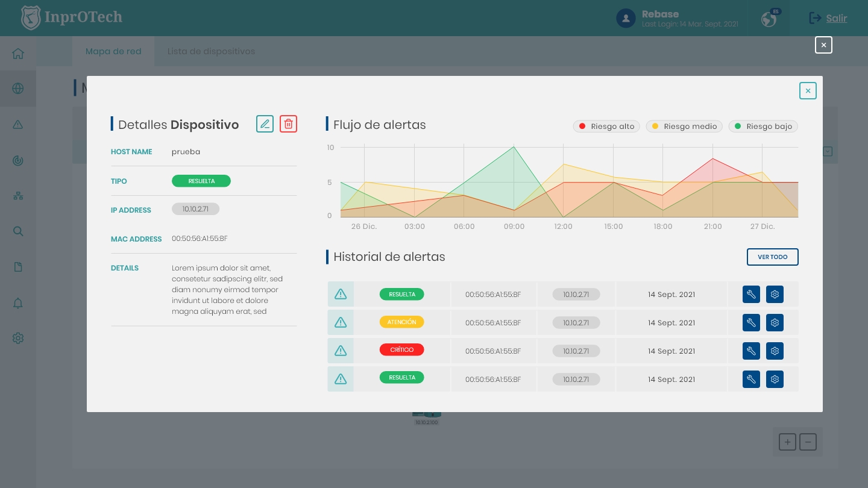Click the Rebase username text
This screenshot has width=868, height=488.
[660, 14]
